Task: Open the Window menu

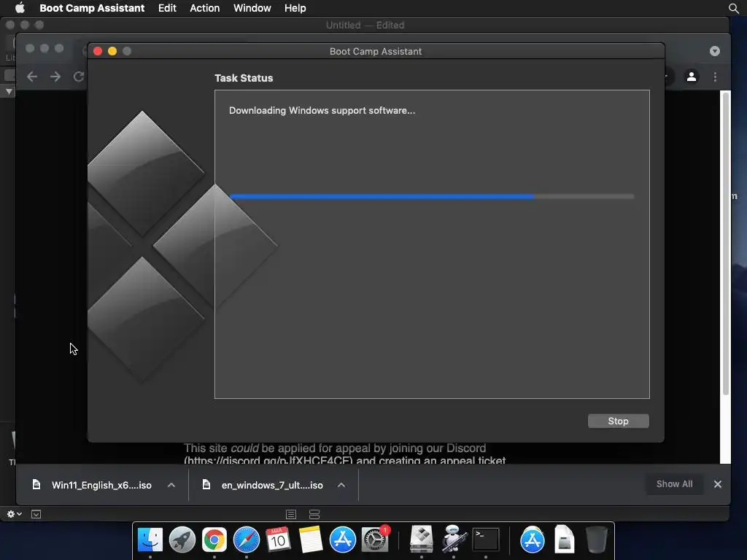Action: click(x=252, y=8)
